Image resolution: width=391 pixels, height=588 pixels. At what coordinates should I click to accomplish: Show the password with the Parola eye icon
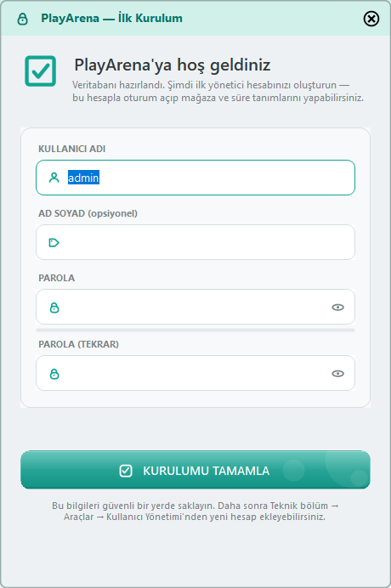pos(337,308)
